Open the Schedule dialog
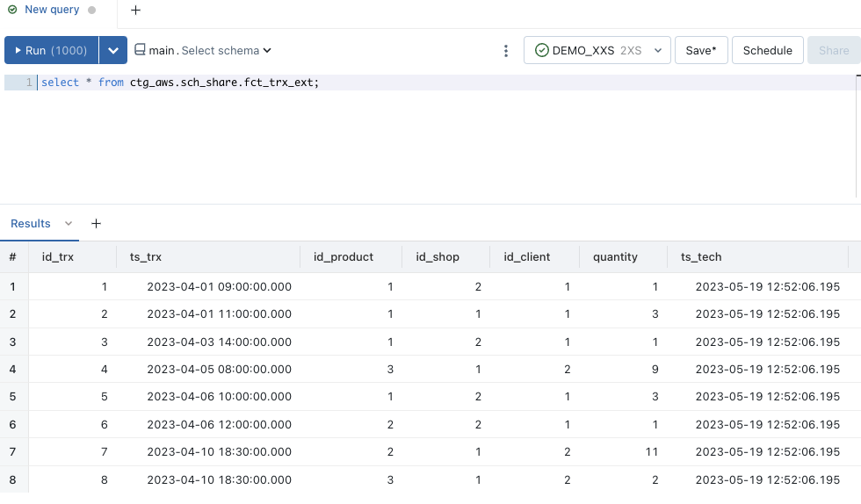The width and height of the screenshot is (861, 504). (x=767, y=51)
